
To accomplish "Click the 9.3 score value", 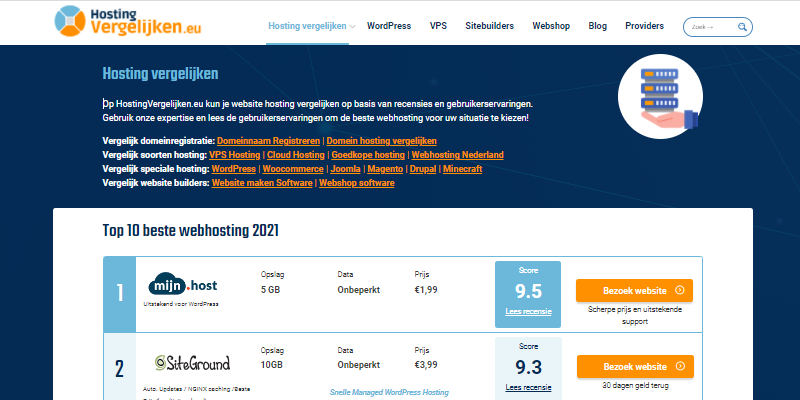I will [x=528, y=367].
